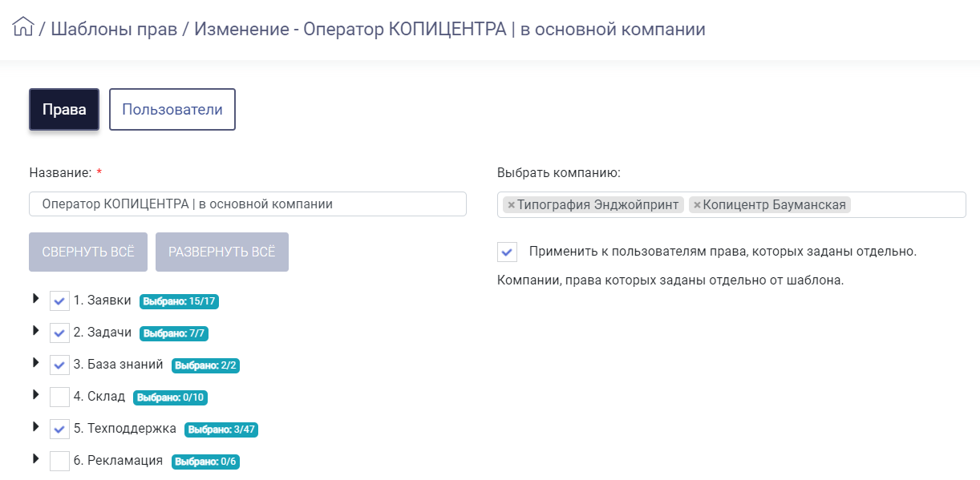This screenshot has height=480, width=980.
Task: Switch to the Пользователи tab
Action: pyautogui.click(x=172, y=109)
